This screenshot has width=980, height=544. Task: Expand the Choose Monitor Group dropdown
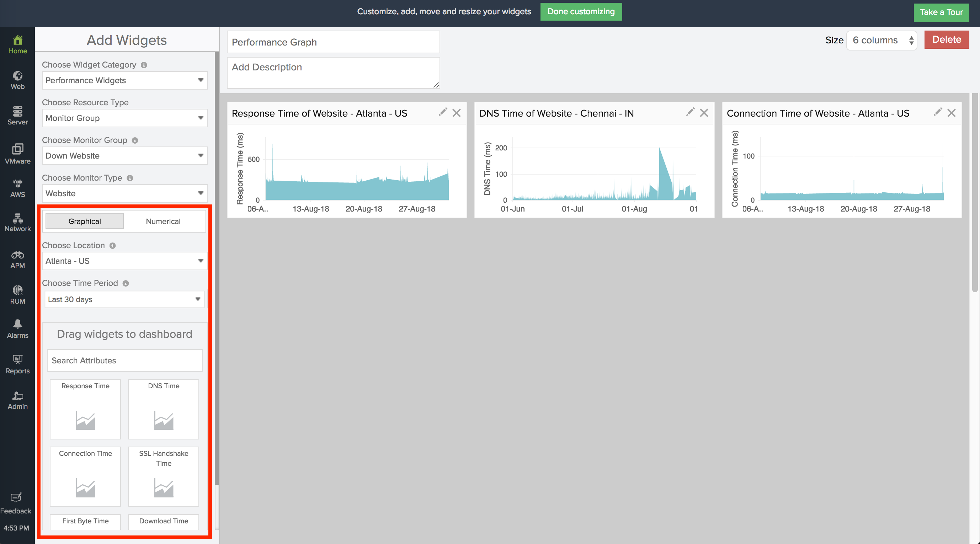click(x=124, y=156)
